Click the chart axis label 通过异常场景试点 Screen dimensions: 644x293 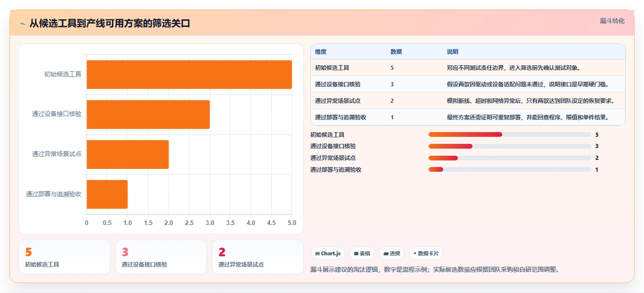pyautogui.click(x=57, y=154)
